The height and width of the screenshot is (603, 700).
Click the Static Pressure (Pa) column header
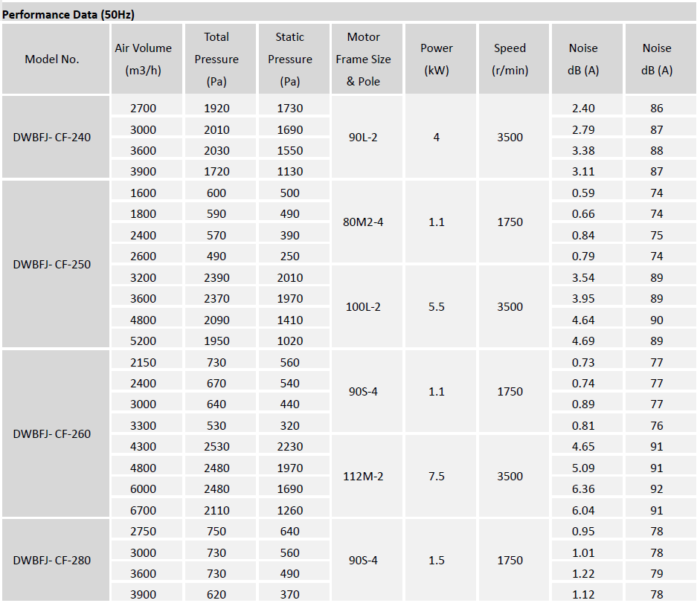click(x=290, y=59)
